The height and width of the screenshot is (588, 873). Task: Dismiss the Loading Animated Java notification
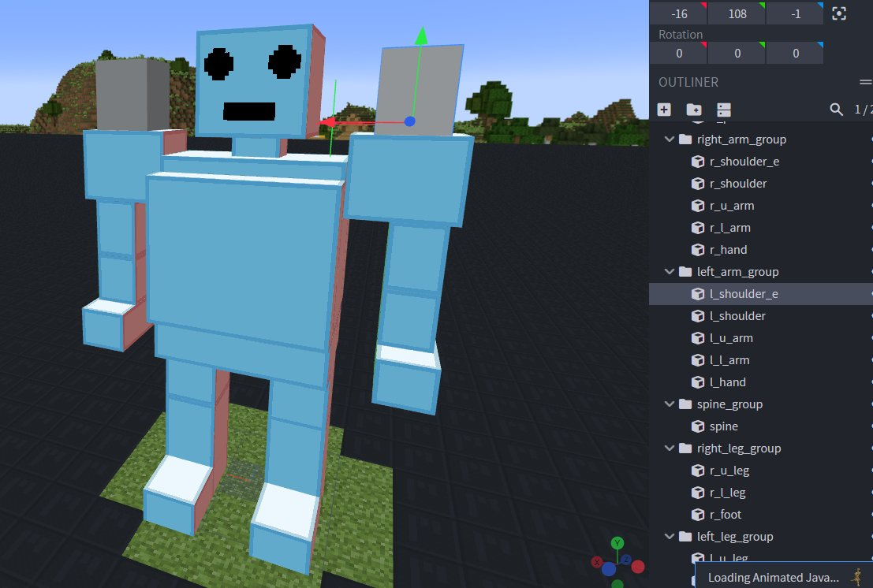(781, 577)
